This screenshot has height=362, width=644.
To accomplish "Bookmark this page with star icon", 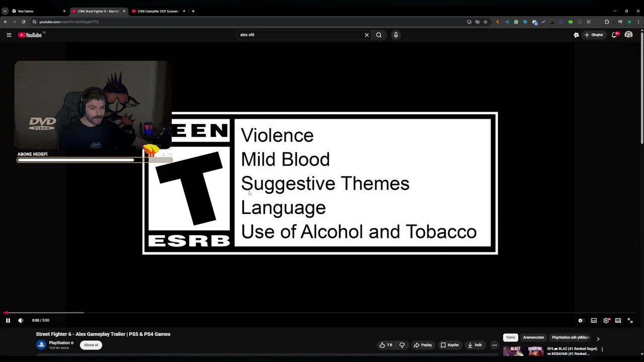I will [x=486, y=22].
